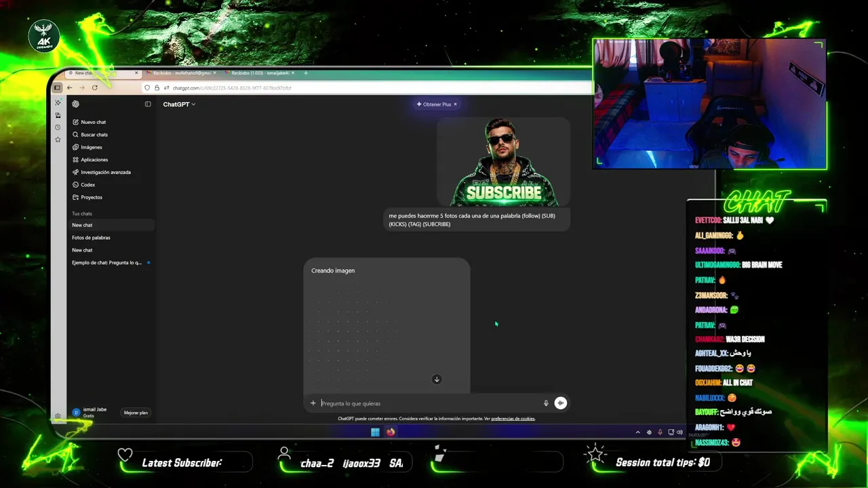Start voice mode with the waveform button

pyautogui.click(x=560, y=403)
